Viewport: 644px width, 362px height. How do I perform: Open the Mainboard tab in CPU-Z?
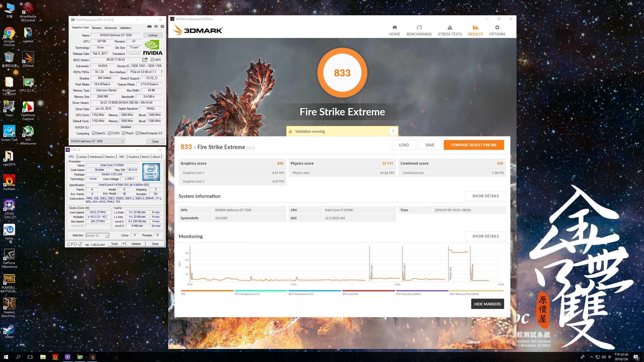pyautogui.click(x=96, y=157)
